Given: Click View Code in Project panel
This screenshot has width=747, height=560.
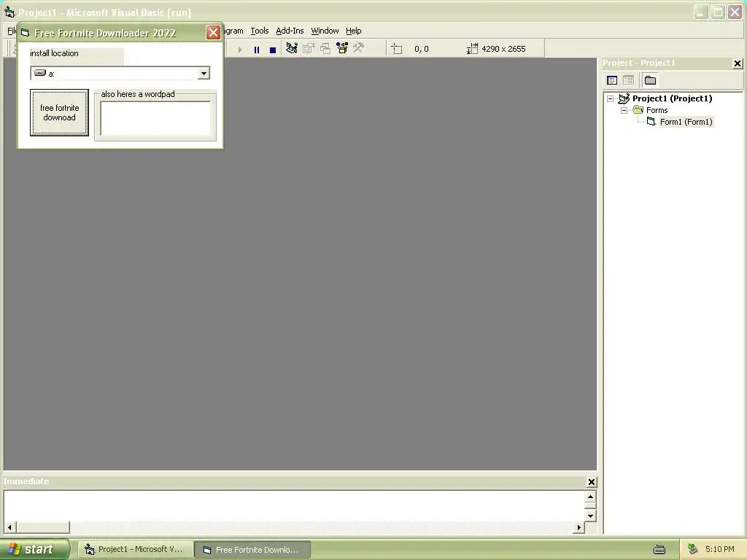Looking at the screenshot, I should (x=612, y=80).
